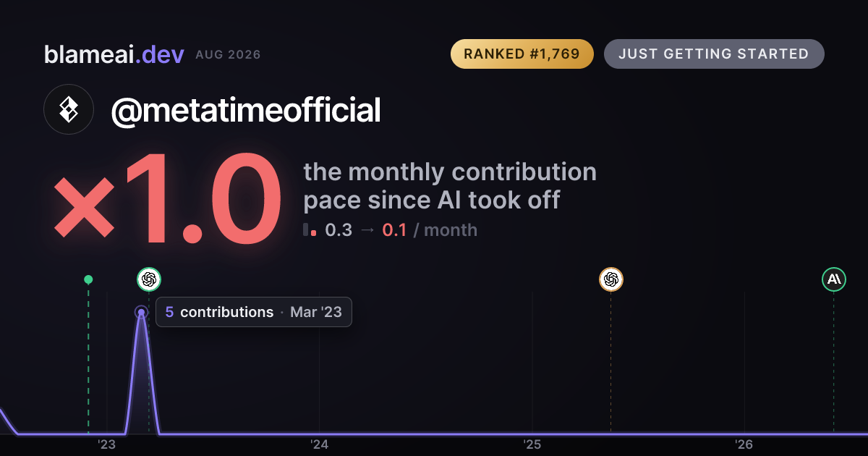Select the green dot milestone marker
Image resolution: width=868 pixels, height=456 pixels.
pos(88,279)
